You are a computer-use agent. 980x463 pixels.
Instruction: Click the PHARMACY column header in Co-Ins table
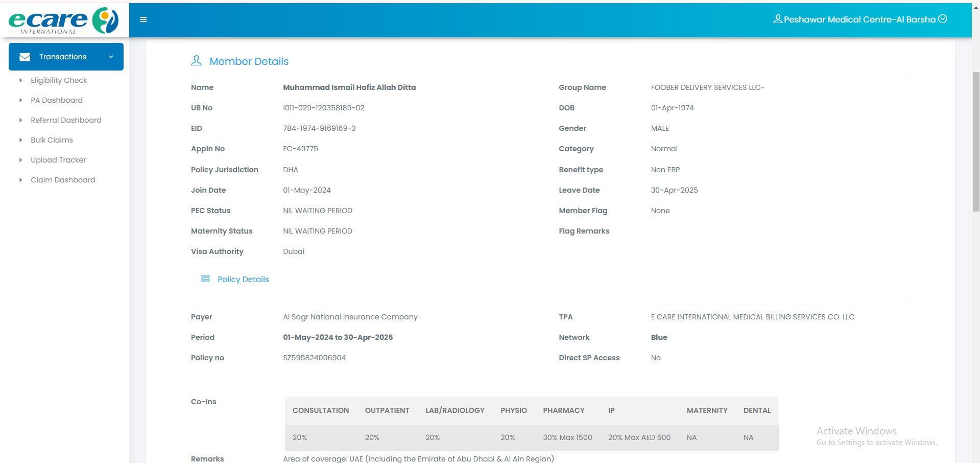(563, 410)
